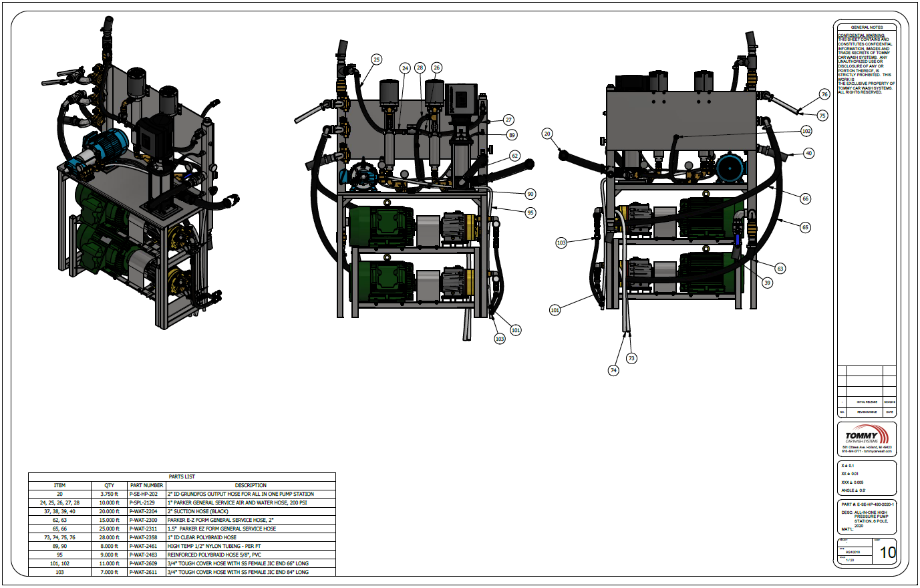Viewport: 920px width, 588px height.
Task: Click the balloon callout numbered 26
Action: [436, 67]
